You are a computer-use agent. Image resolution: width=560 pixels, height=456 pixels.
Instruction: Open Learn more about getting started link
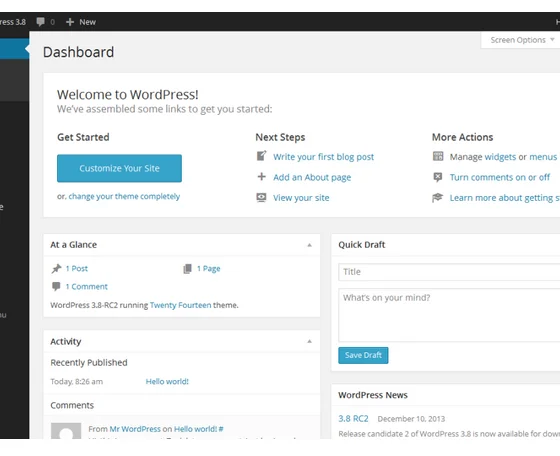pos(505,198)
